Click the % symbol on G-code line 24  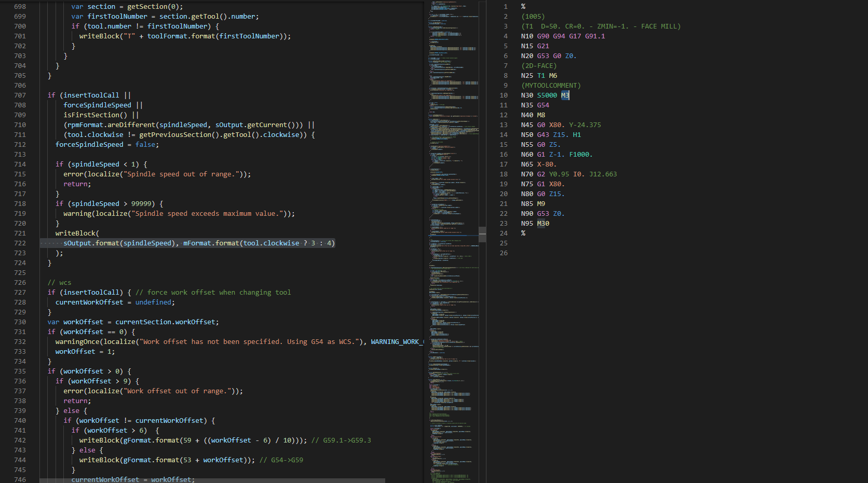[x=523, y=233]
